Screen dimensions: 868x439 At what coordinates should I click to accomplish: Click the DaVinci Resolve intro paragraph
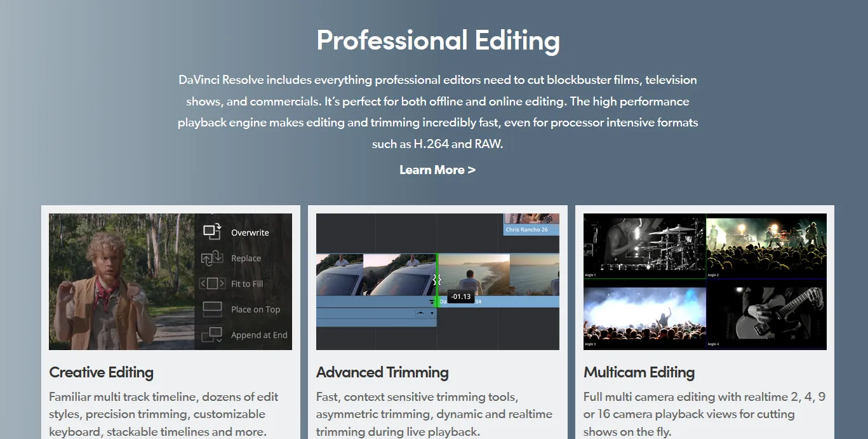tap(437, 112)
